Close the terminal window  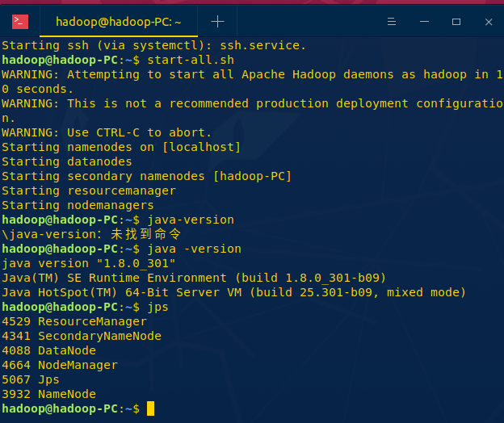486,22
